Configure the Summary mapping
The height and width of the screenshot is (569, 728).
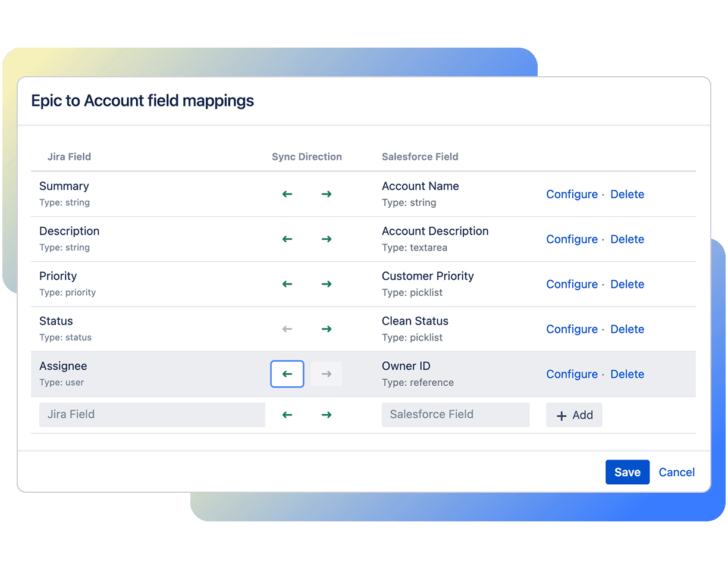[x=572, y=195]
